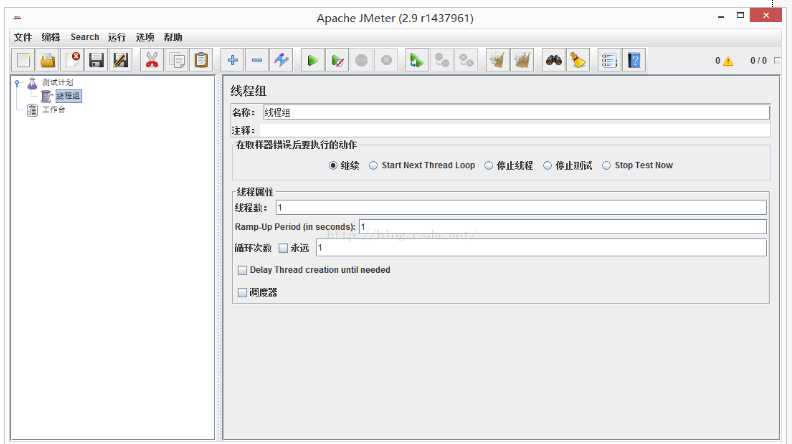Click the 0 / 0 thread counter
The width and height of the screenshot is (792, 444).
(758, 61)
